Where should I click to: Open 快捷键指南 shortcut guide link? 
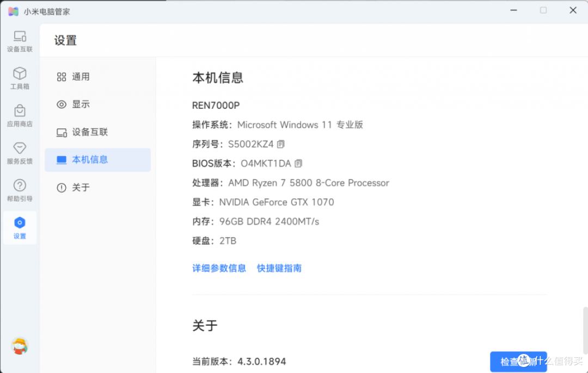click(x=279, y=269)
